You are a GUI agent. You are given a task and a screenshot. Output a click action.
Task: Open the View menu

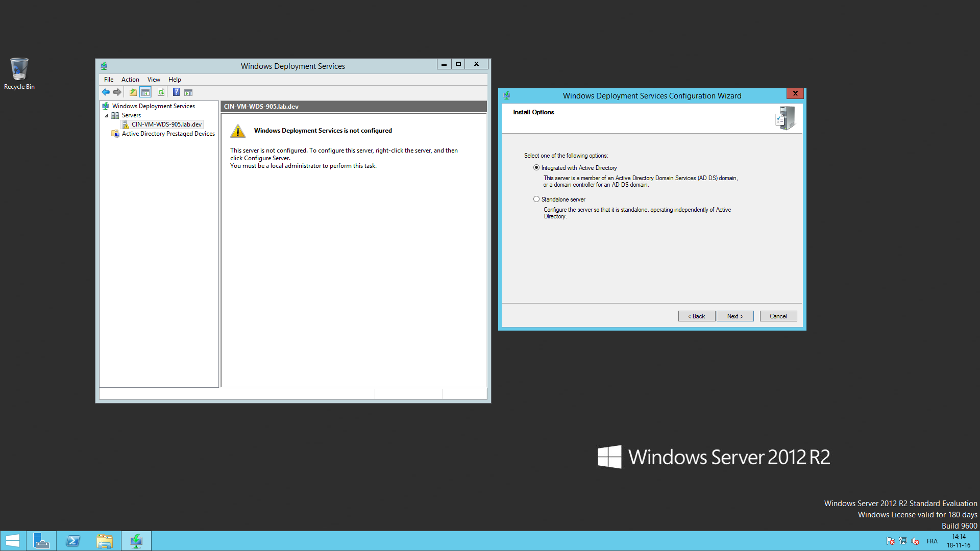tap(154, 80)
